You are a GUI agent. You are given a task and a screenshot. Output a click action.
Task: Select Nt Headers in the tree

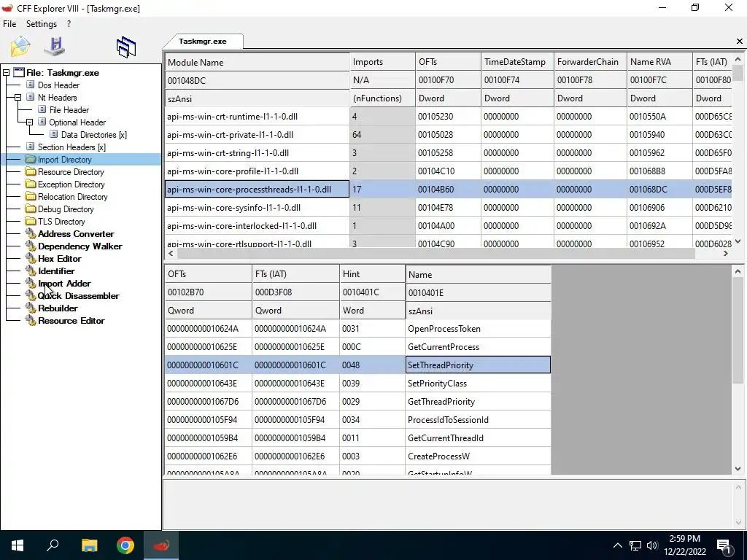[x=57, y=98]
